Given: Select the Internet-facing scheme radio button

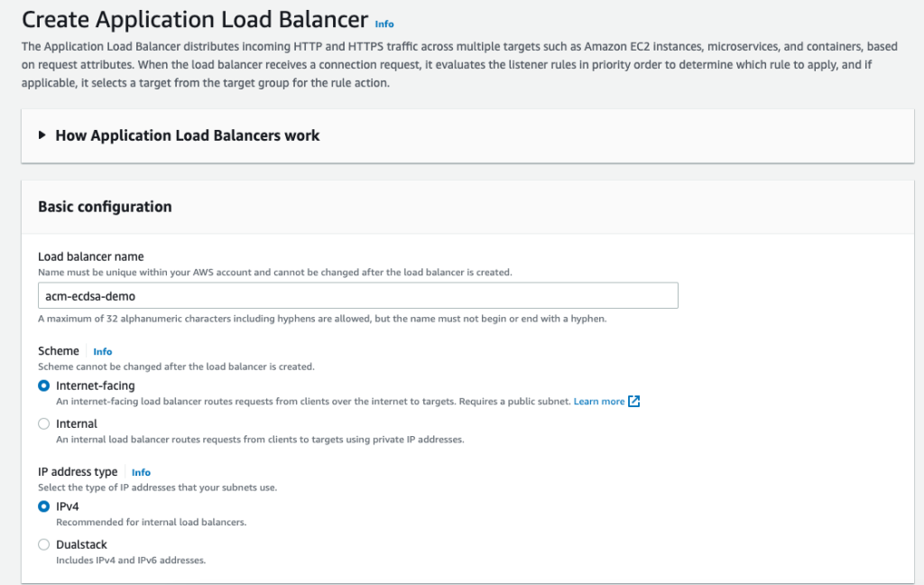Looking at the screenshot, I should pos(43,385).
